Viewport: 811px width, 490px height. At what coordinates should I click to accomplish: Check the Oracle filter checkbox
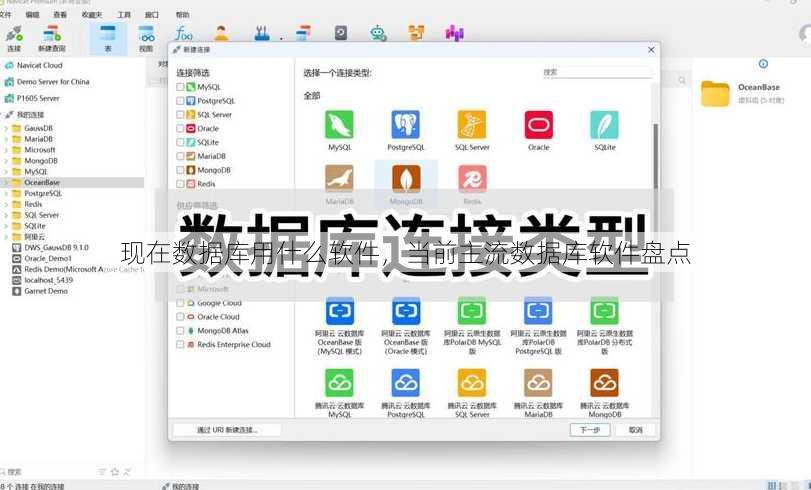tap(180, 128)
